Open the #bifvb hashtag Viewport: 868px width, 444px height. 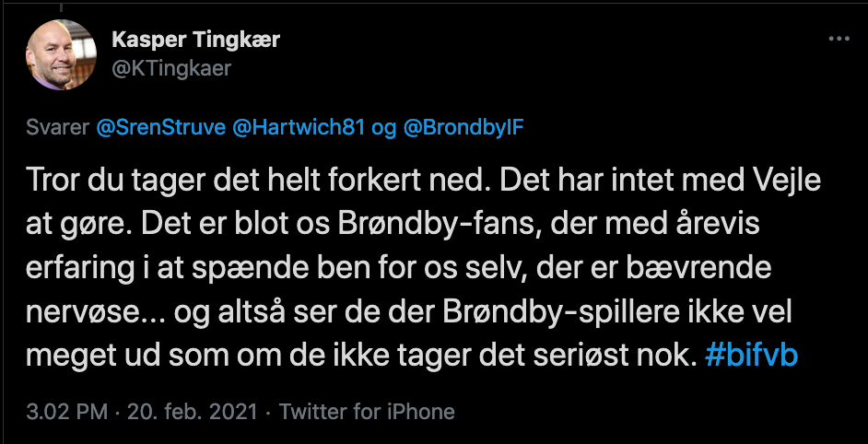point(750,356)
